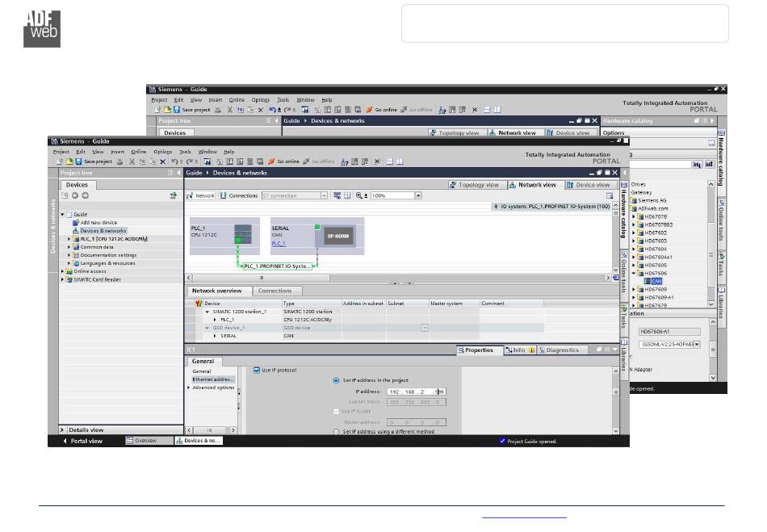
Task: Click Go online in back window toolbar
Action: coord(382,110)
